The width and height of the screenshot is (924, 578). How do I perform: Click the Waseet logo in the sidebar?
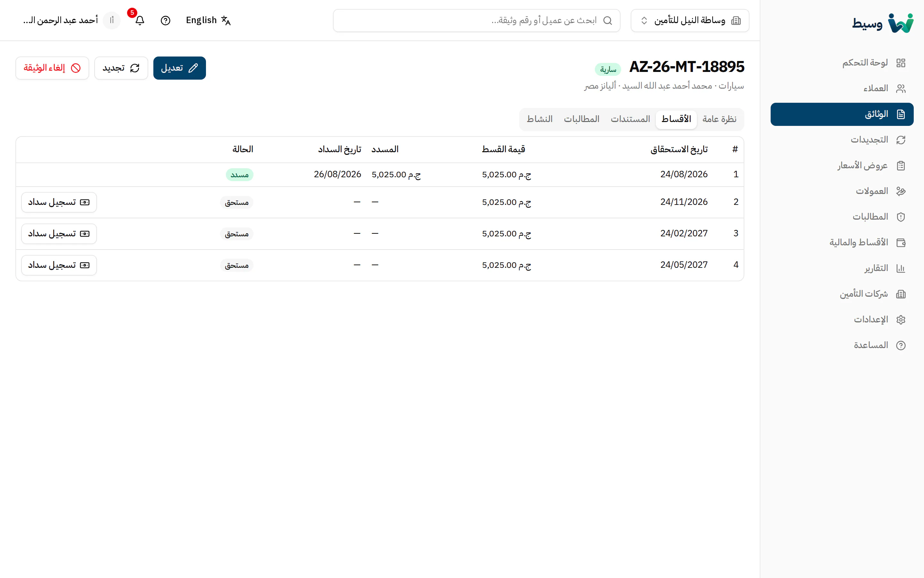[x=882, y=23]
